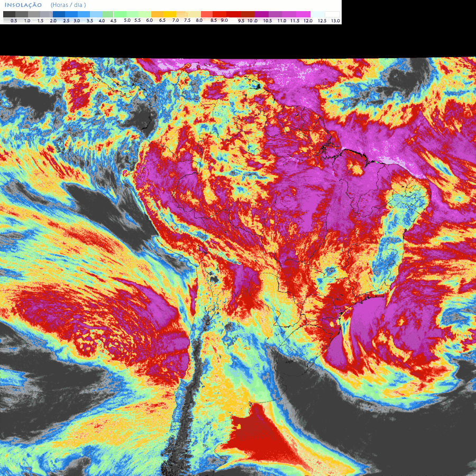Select the light blue swatch between 3.5 and 4.0

pos(96,14)
